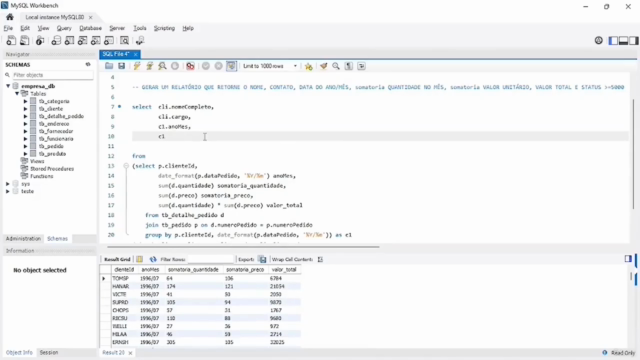The width and height of the screenshot is (640, 360).
Task: Open the object inspector info icon
Action: [x=40, y=40]
